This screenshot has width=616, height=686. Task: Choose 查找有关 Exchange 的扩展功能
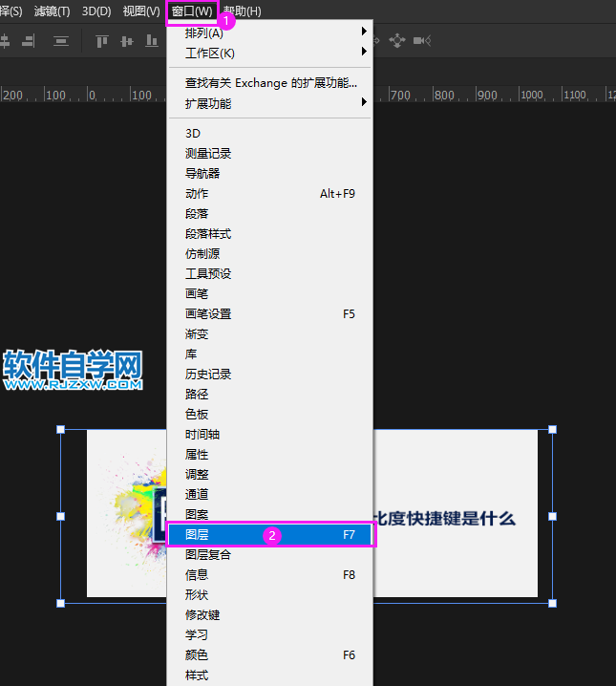tap(269, 83)
